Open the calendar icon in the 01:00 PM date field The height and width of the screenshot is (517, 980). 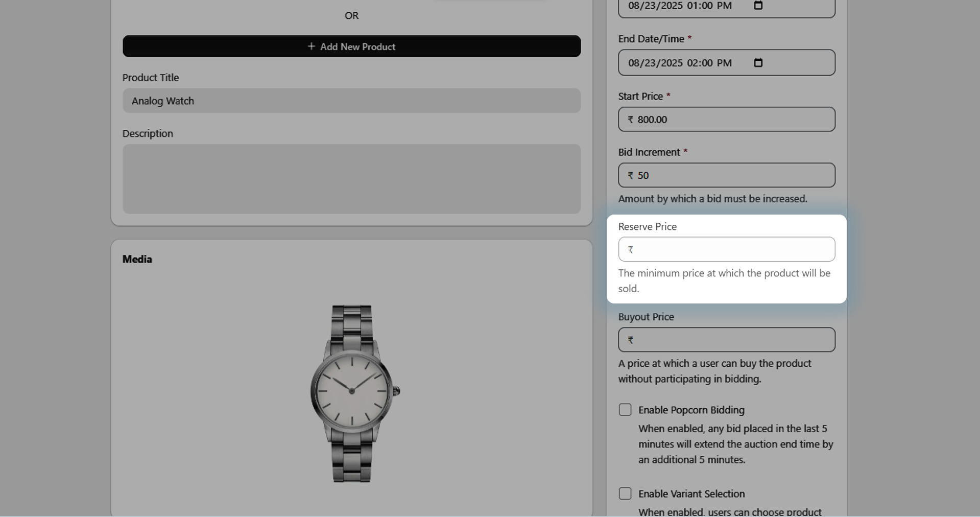pos(758,6)
